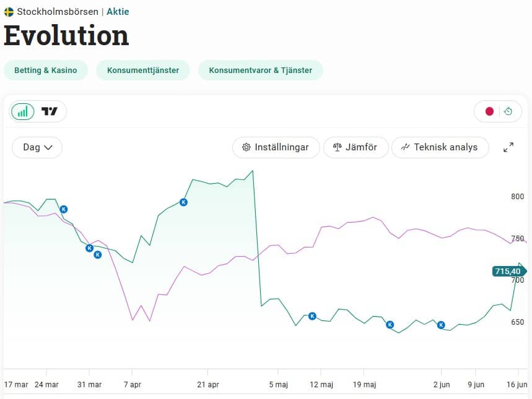Click the 715,40 current price label
Image resolution: width=532 pixels, height=399 pixels.
click(x=508, y=271)
